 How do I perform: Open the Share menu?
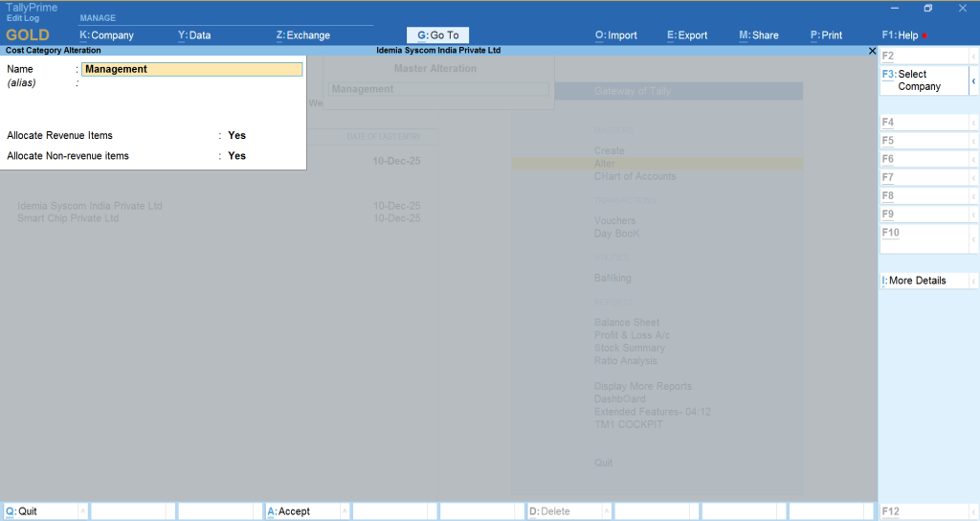[x=759, y=35]
